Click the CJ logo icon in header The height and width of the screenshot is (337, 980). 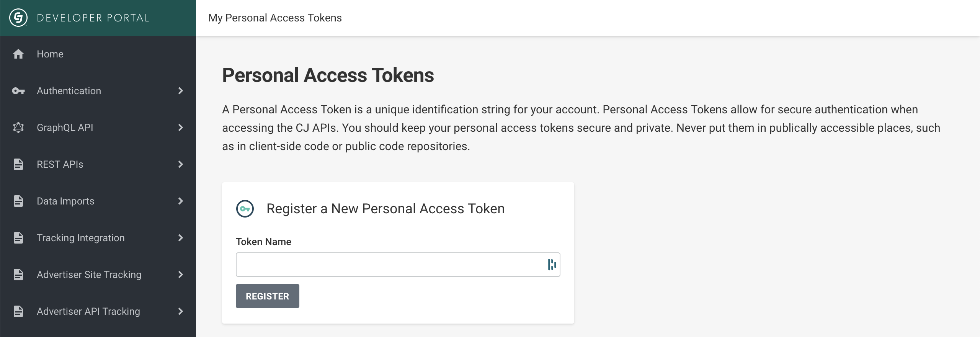coord(18,18)
